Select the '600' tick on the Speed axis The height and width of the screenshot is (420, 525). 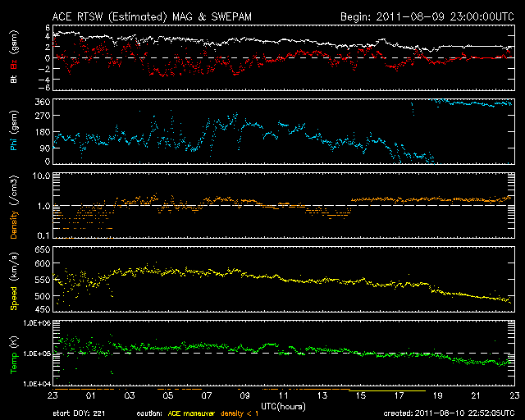[43, 263]
